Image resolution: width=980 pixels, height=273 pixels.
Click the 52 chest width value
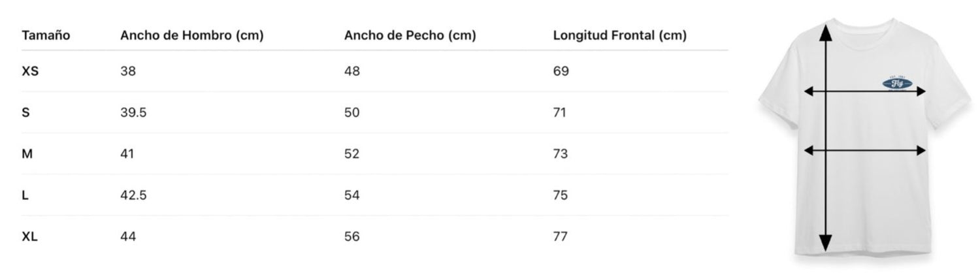pyautogui.click(x=352, y=153)
